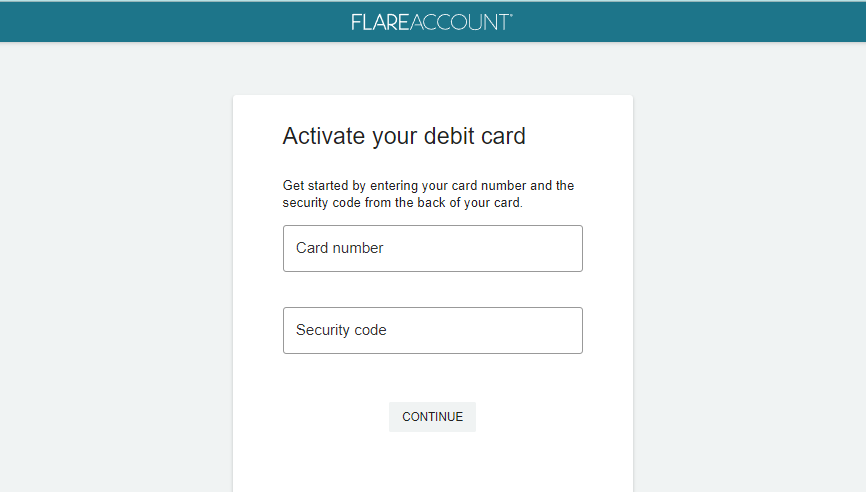Click 'security code from the back' text line
Viewport: 866px width, 492px height.
coord(402,203)
